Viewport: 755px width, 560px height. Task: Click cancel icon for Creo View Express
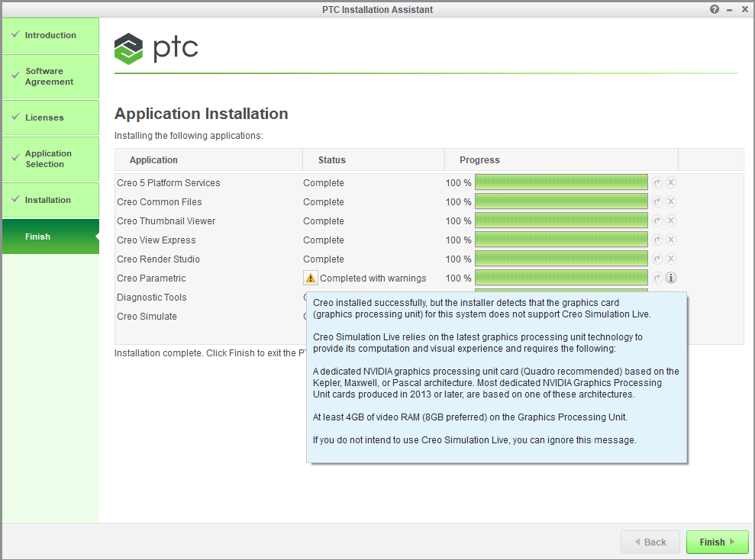(x=671, y=240)
